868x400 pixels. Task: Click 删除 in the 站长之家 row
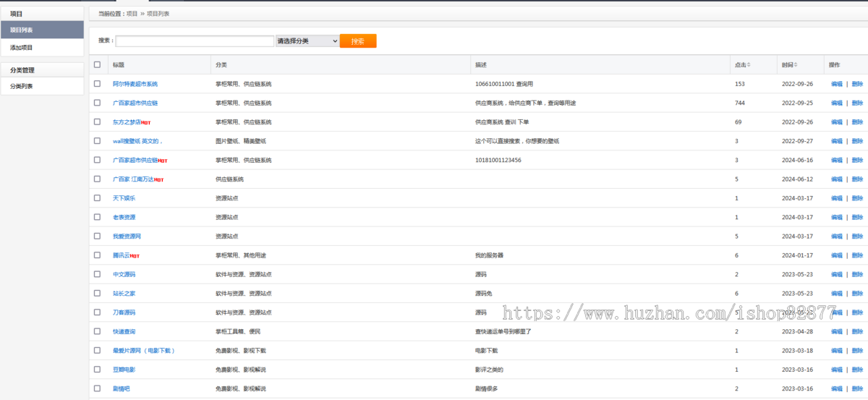click(857, 294)
